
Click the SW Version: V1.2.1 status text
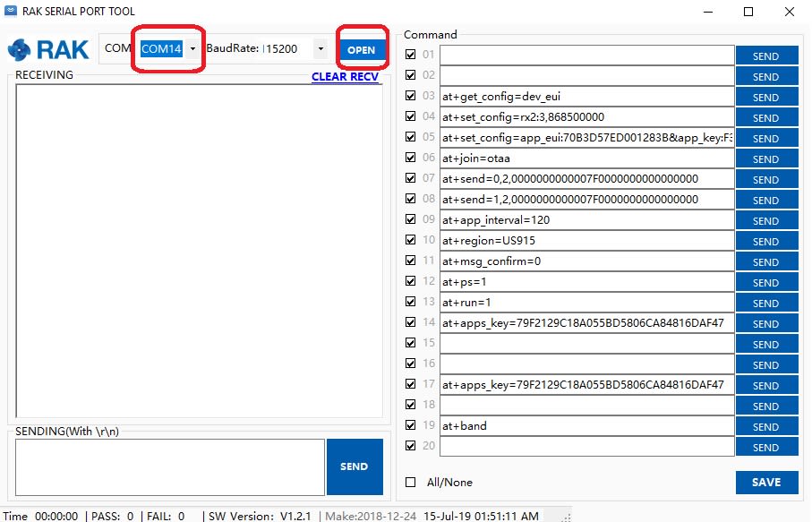(260, 517)
